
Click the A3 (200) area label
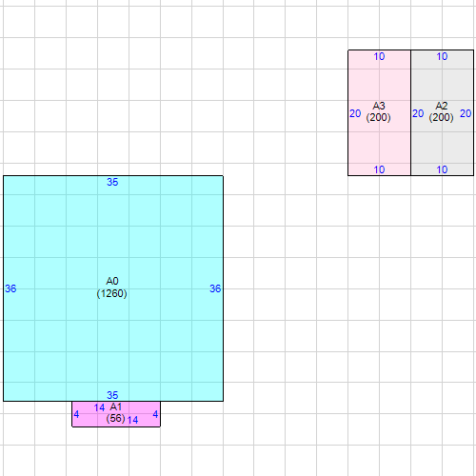tap(379, 111)
